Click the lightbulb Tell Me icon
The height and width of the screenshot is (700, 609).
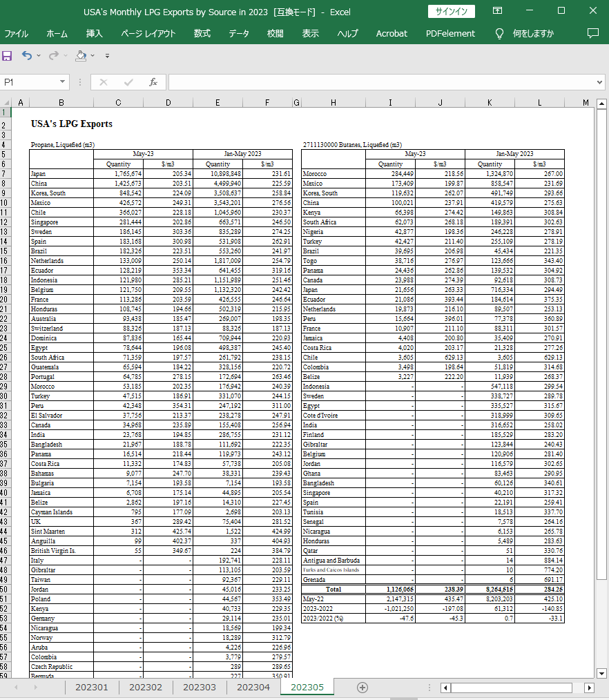click(x=500, y=34)
